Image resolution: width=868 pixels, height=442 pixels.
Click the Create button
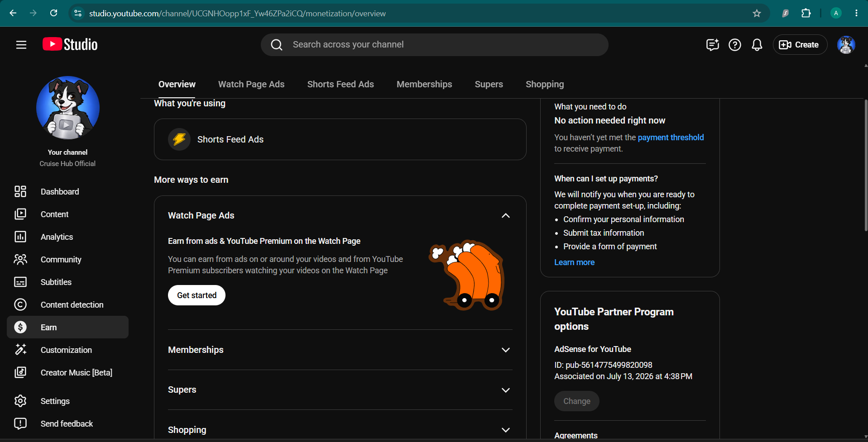coord(800,45)
